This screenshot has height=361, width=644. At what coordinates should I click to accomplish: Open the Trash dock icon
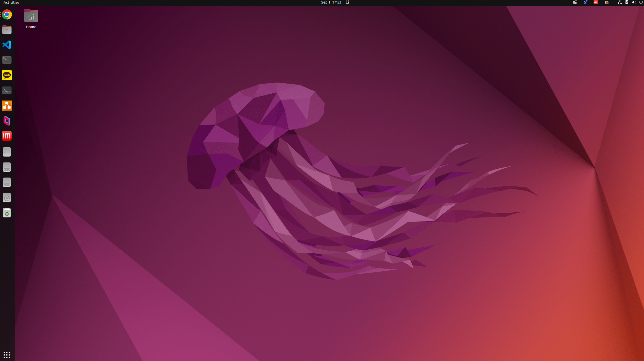(7, 213)
